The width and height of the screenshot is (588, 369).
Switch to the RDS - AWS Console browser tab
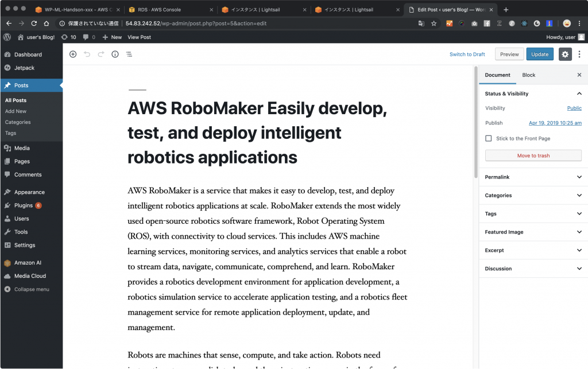(171, 10)
